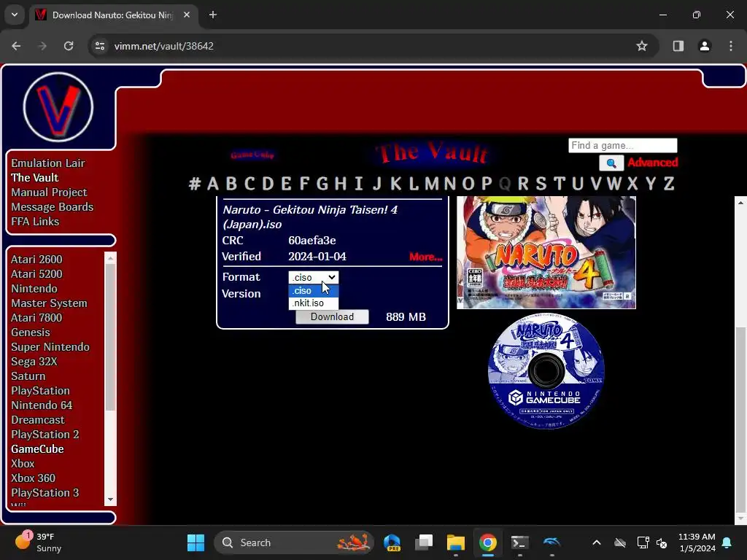Close the Download Naruto tab

(187, 15)
